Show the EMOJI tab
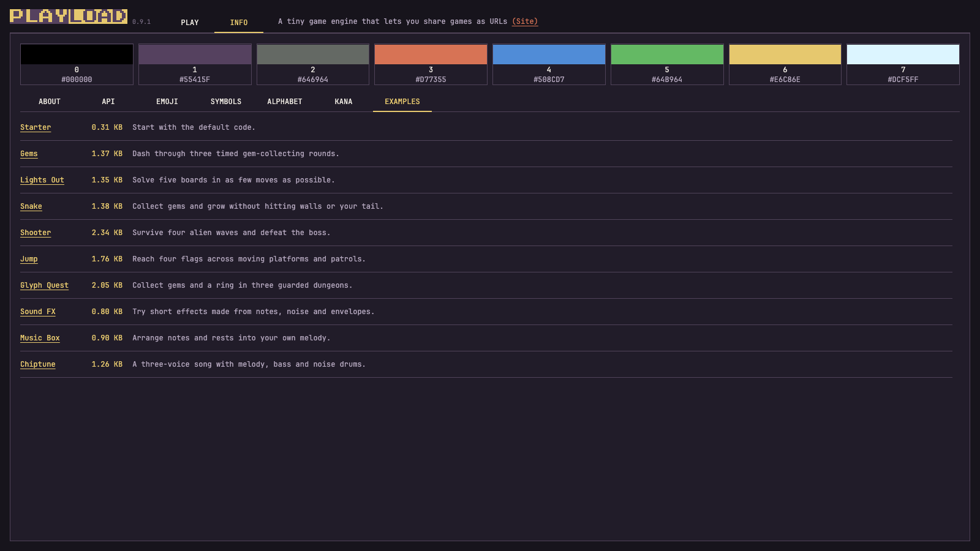This screenshot has width=980, height=551. 167,102
